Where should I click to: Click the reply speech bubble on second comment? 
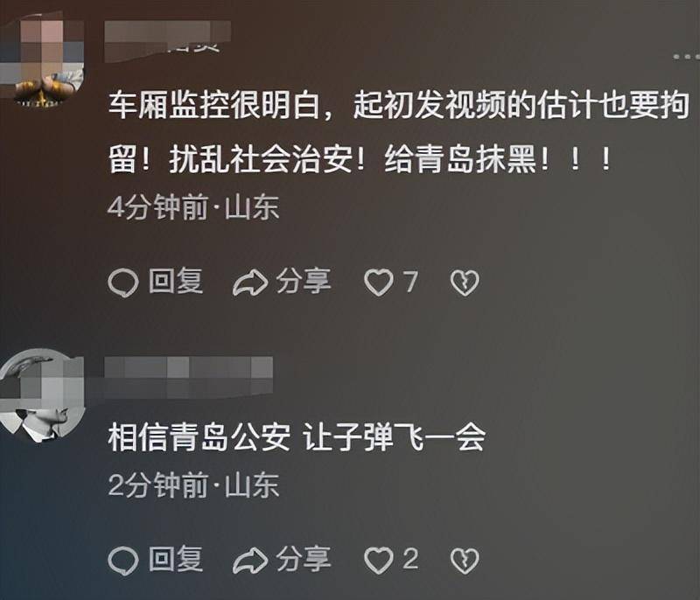pos(122,561)
